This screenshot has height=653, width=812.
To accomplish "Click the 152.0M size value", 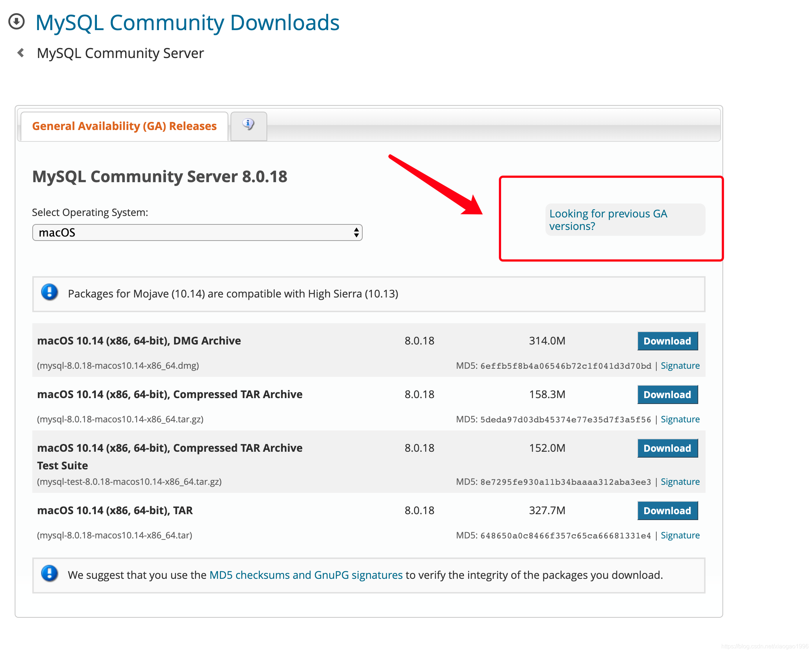I will point(547,448).
